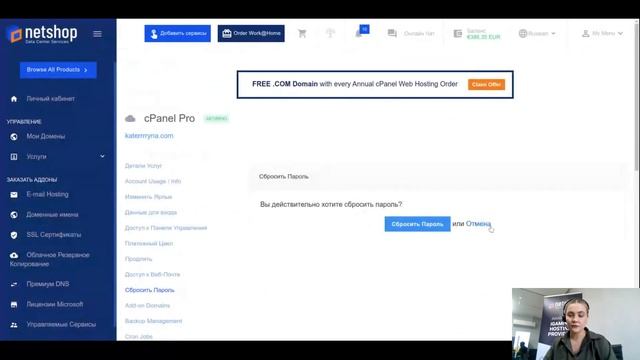Screen dimensions: 640x360
Task: Open Лицензии Microsoft in sidebar
Action: (55, 304)
